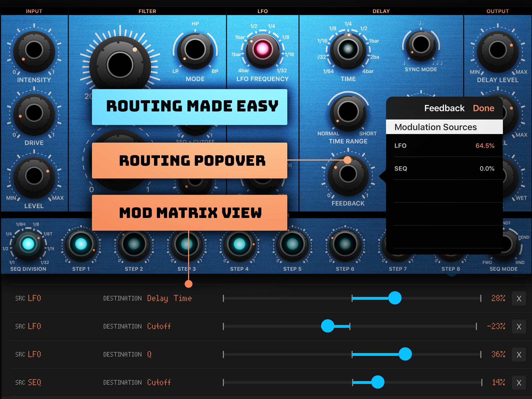
Task: Click the Q amount slider handle
Action: (x=405, y=354)
